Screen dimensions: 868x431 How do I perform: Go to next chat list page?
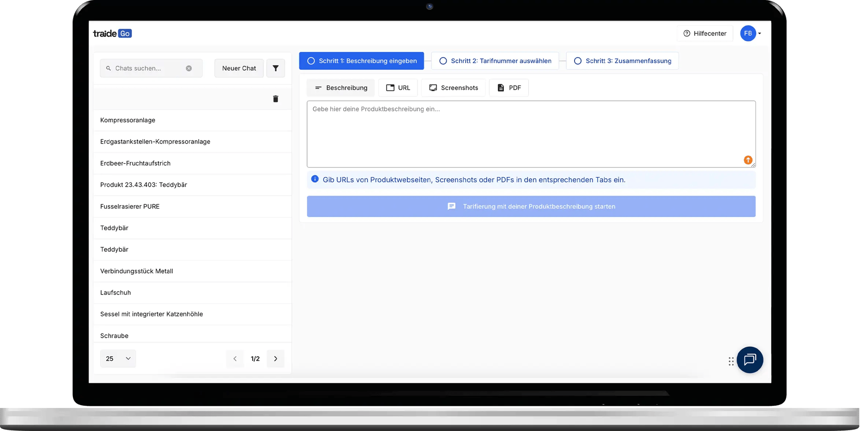point(276,359)
